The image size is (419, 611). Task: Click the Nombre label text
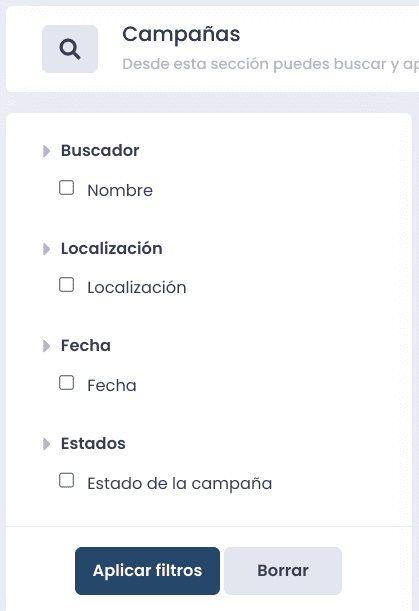[120, 191]
